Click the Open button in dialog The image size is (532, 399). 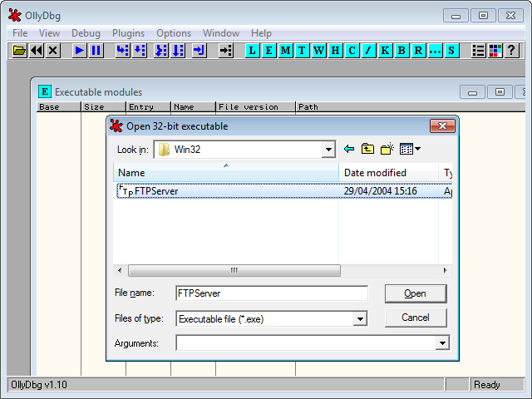[415, 293]
